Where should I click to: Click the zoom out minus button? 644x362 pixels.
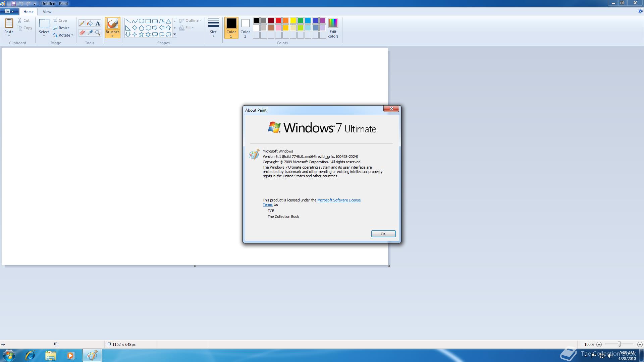599,345
